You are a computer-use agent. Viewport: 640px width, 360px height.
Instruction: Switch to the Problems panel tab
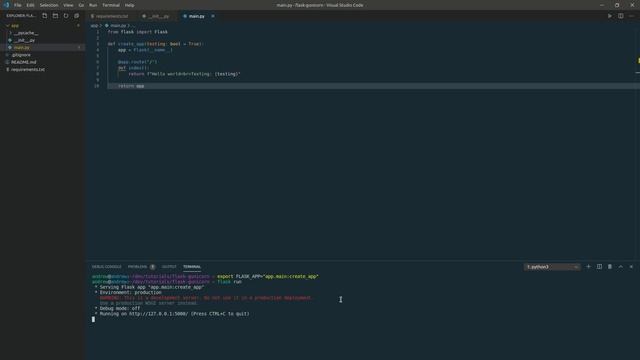point(137,267)
